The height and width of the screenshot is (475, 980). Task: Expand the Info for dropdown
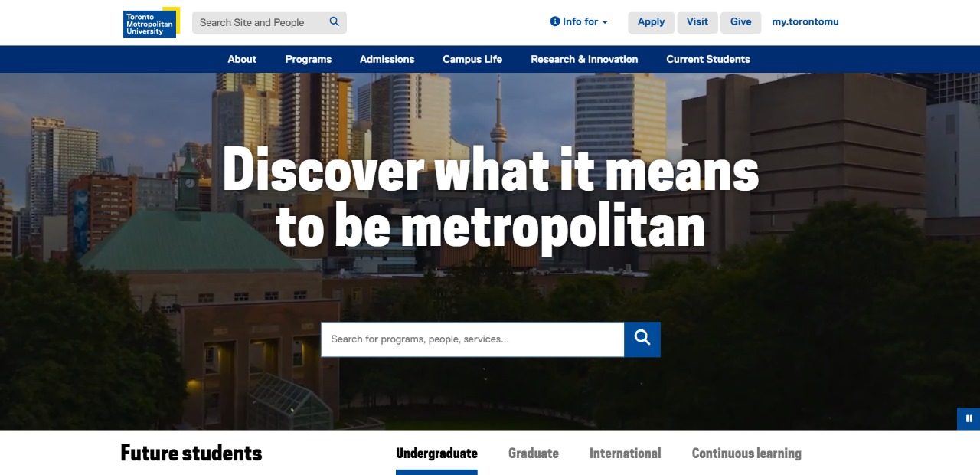click(579, 22)
